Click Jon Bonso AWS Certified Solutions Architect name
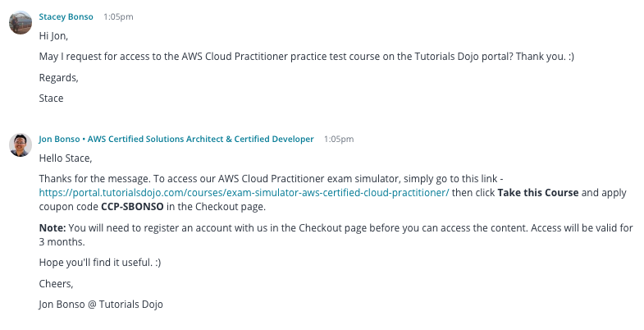This screenshot has width=644, height=330. click(x=176, y=139)
